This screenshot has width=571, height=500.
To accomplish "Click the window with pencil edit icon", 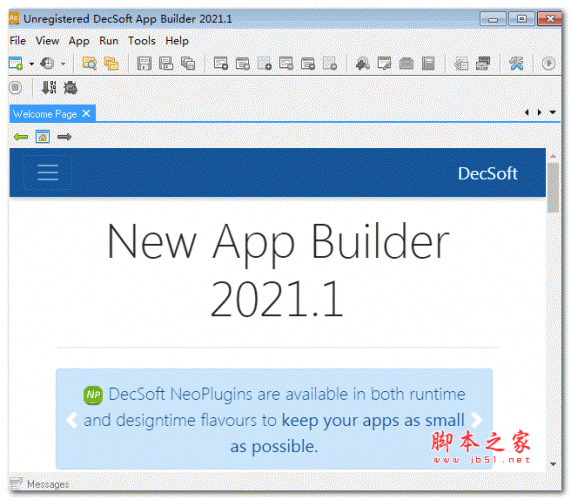I will 385,63.
